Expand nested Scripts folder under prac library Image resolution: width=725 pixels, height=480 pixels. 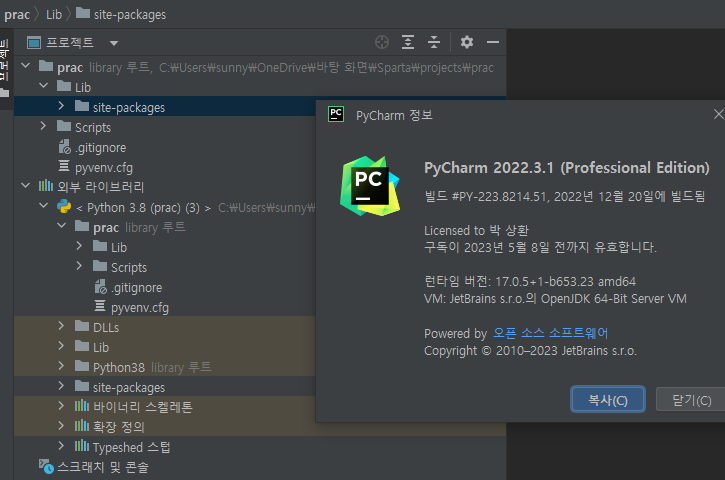(x=80, y=266)
